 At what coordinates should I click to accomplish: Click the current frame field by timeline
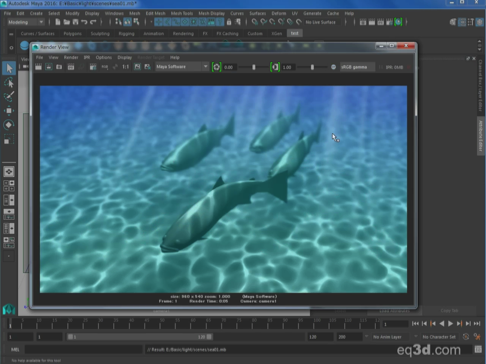point(395,324)
